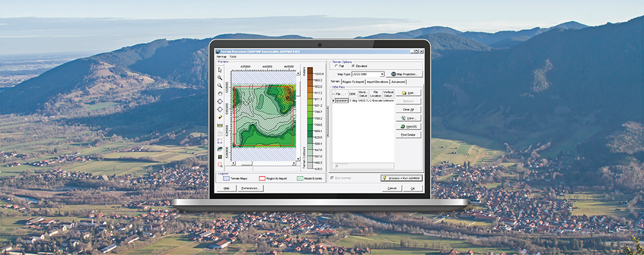Screen dimensions: 644x255
Task: Select the arrow pointer tool
Action: [x=220, y=70]
